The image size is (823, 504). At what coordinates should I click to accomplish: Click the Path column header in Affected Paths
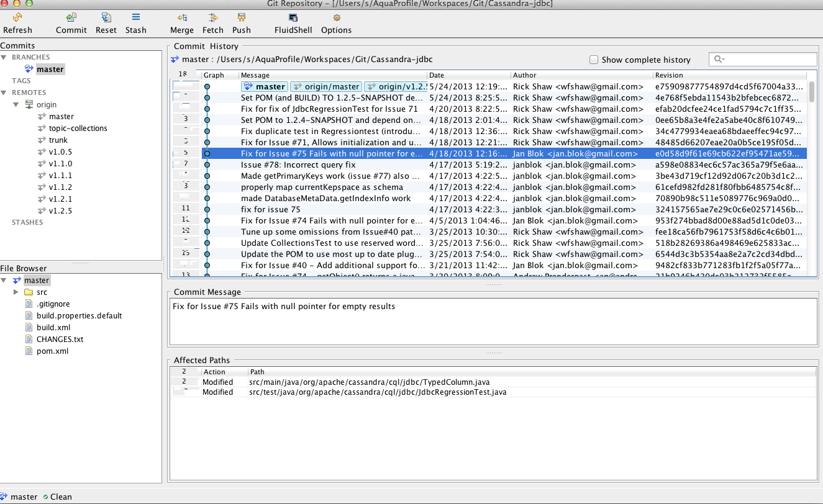[532, 372]
